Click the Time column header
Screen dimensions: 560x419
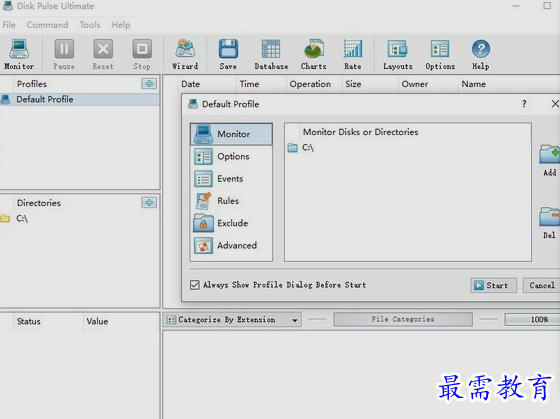[261, 84]
